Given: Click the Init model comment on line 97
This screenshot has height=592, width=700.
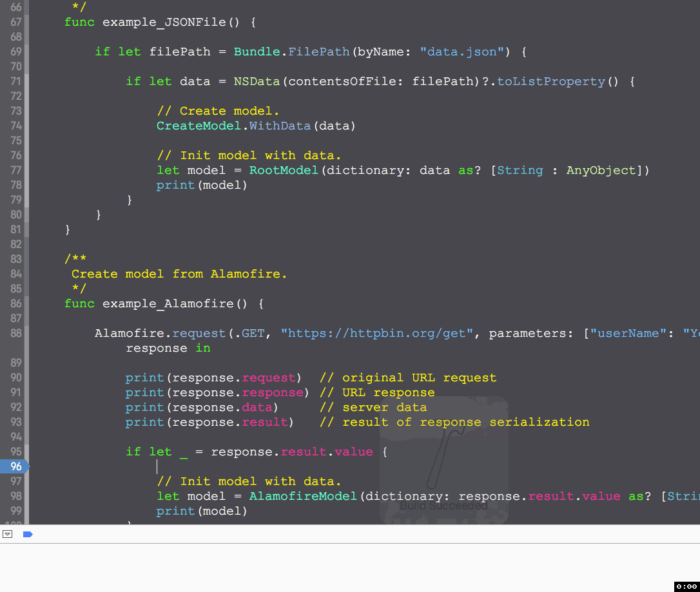Looking at the screenshot, I should (249, 481).
